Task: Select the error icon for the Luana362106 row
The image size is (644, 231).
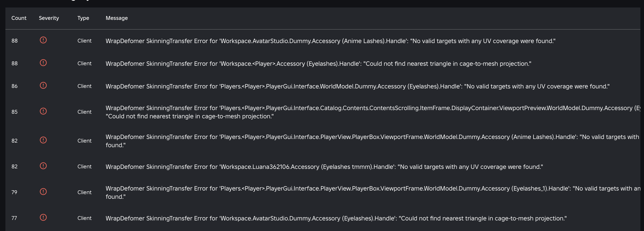Action: click(x=43, y=166)
